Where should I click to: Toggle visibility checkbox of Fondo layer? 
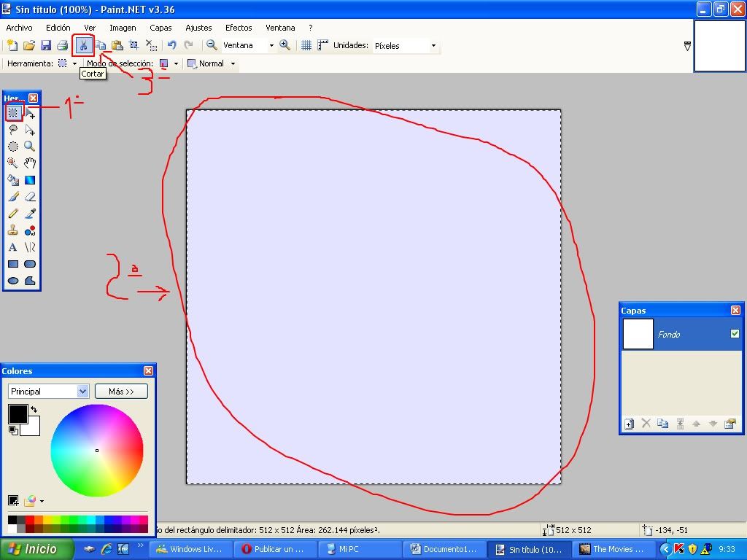tap(735, 334)
